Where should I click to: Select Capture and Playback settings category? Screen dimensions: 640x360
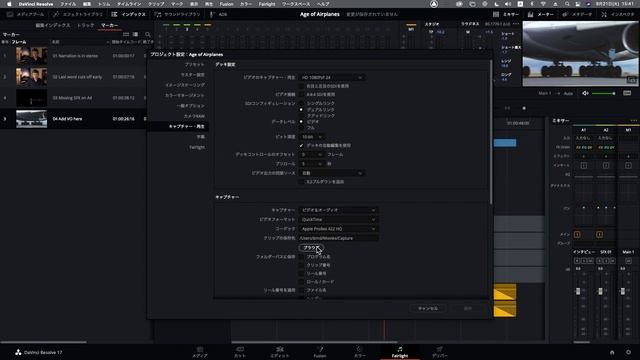(178, 127)
